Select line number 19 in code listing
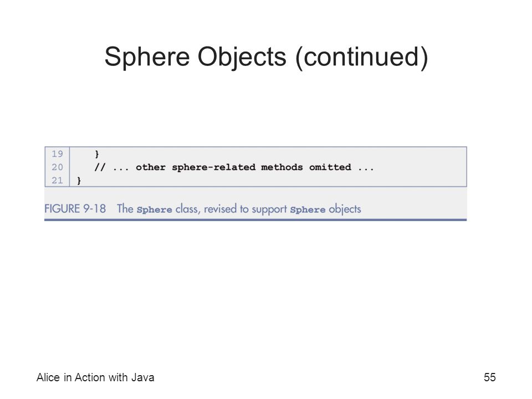532x399 pixels. pos(57,154)
